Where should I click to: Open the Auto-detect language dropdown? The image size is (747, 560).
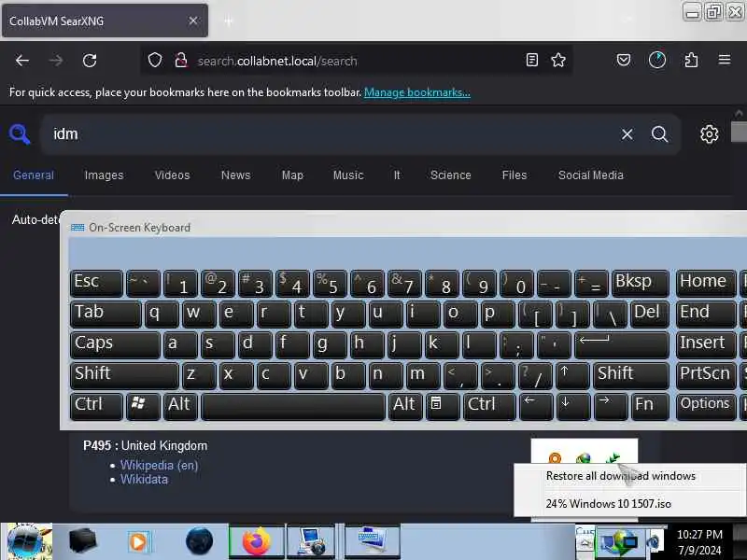point(35,219)
